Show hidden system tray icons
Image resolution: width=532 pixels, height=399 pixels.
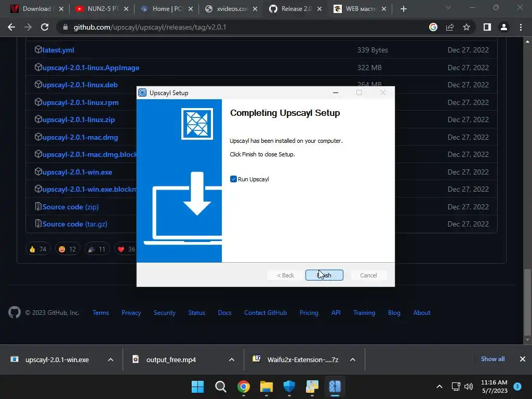[440, 387]
